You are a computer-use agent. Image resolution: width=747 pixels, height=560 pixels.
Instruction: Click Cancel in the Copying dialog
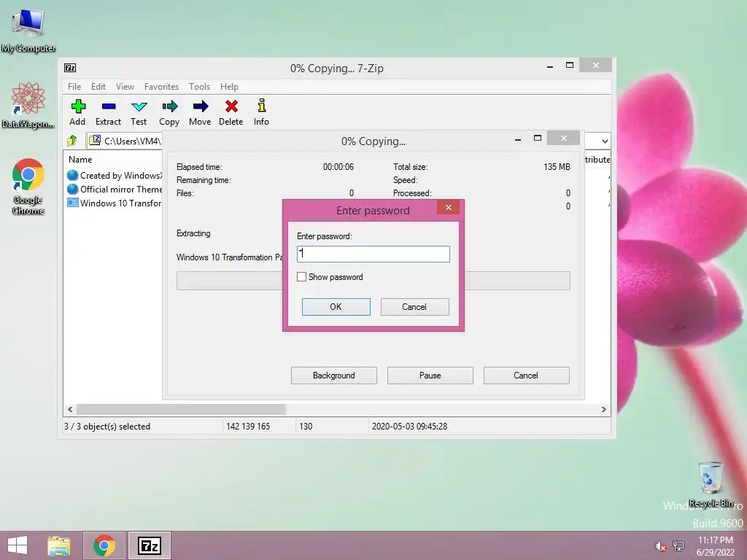tap(527, 376)
